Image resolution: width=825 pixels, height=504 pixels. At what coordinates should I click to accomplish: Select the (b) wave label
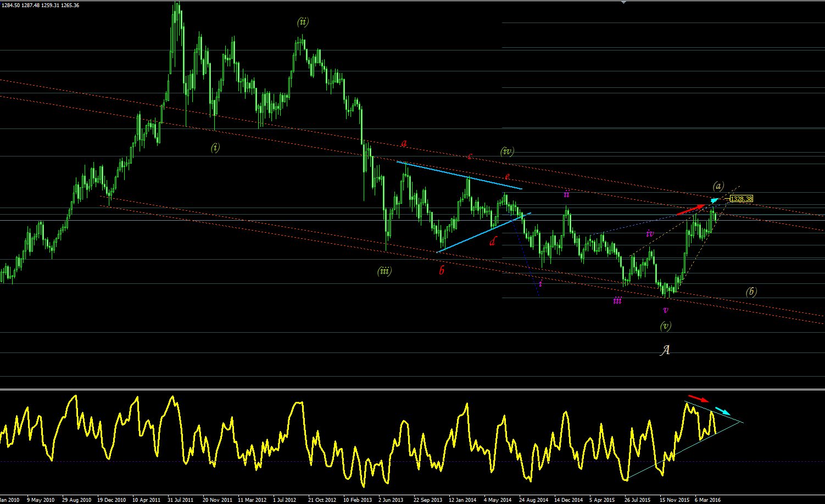751,292
